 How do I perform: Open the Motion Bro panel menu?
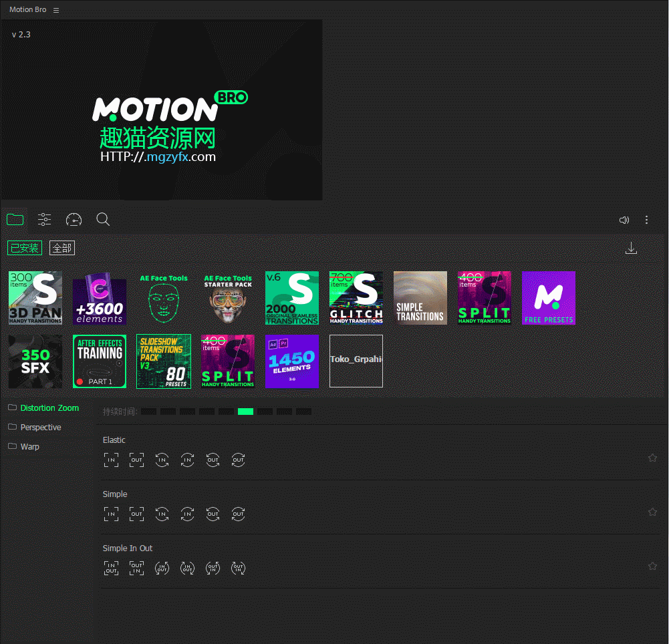(x=56, y=10)
